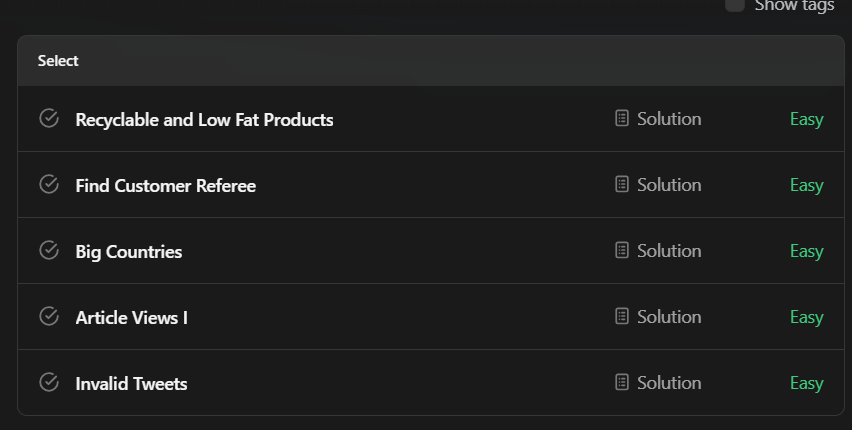Click the checkmark icon next to Article Views I
The image size is (852, 430).
(x=49, y=316)
